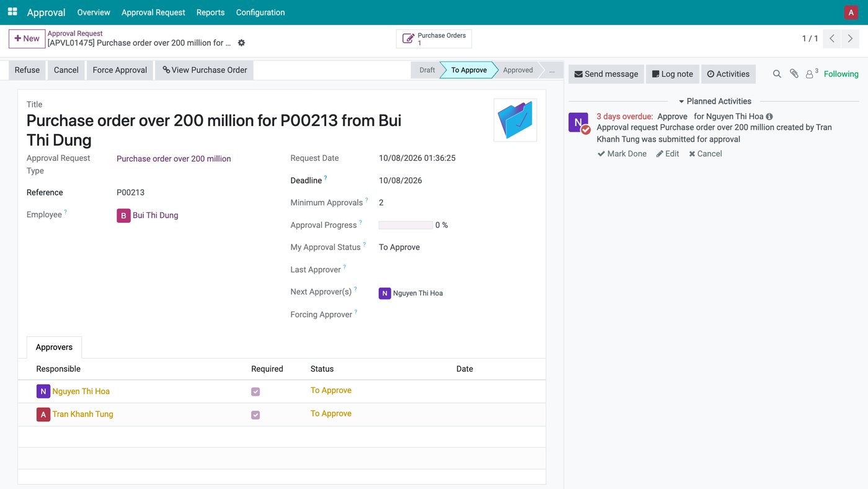Go to next record arrow

[851, 38]
